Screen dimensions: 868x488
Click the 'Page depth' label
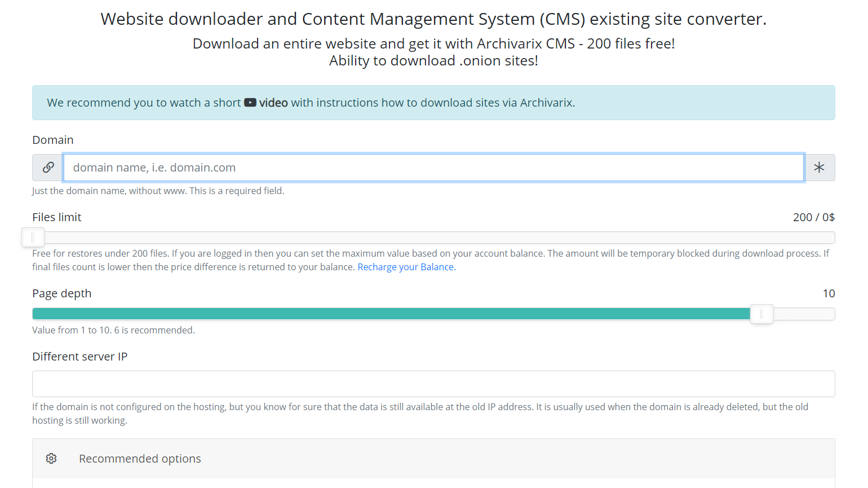62,293
